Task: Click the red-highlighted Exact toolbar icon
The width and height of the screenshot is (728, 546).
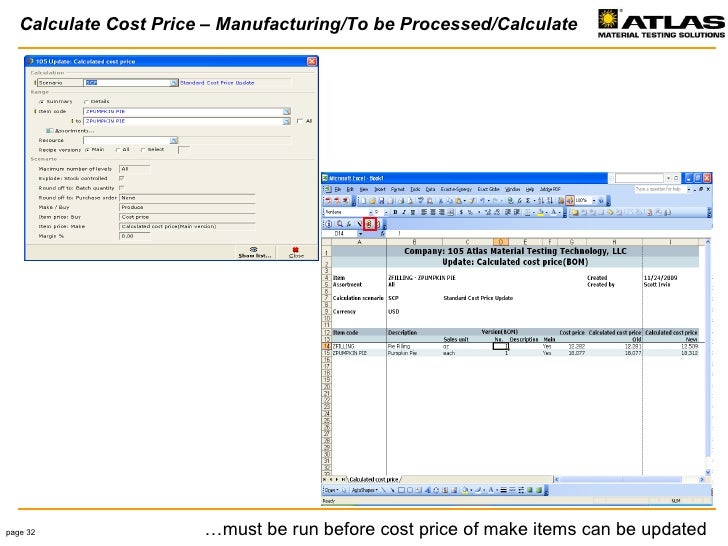Action: pos(370,224)
